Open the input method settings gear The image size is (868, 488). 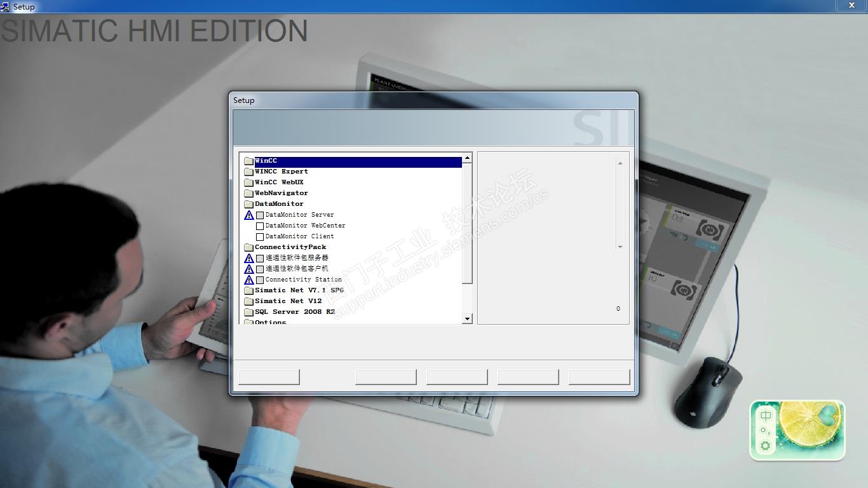click(766, 446)
